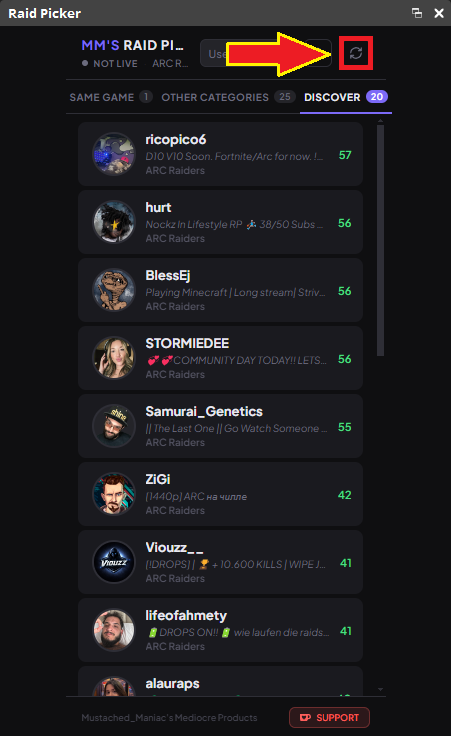This screenshot has width=451, height=736.
Task: Click the scroll down arrow at list bottom
Action: coord(380,690)
